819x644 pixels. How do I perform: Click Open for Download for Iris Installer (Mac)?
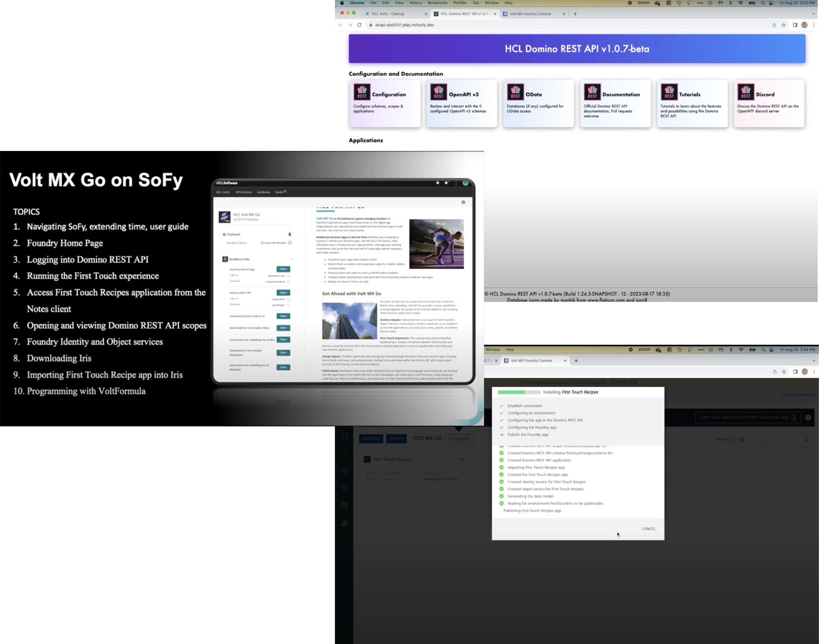[x=283, y=328]
